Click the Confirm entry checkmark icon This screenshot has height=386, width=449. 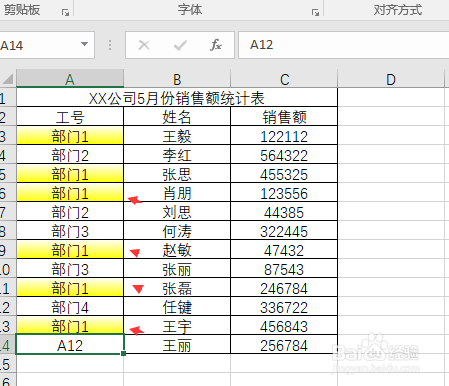click(180, 45)
